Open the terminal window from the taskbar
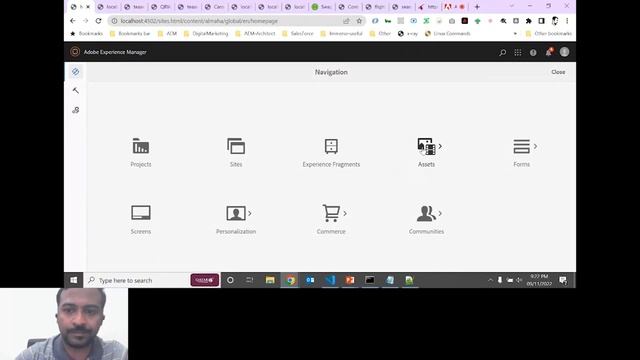Viewport: 640px width, 360px height. (370, 280)
